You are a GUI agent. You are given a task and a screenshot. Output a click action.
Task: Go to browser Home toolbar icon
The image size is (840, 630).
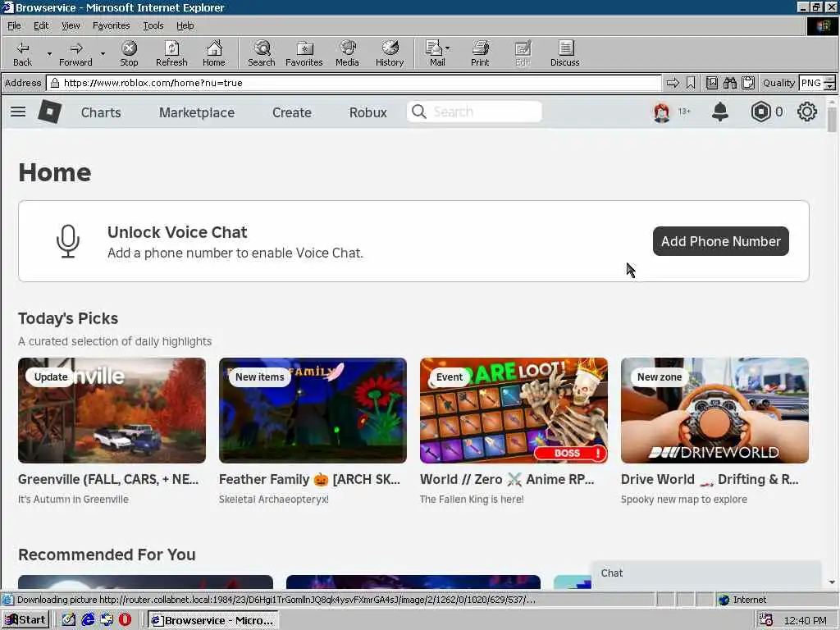[x=214, y=53]
